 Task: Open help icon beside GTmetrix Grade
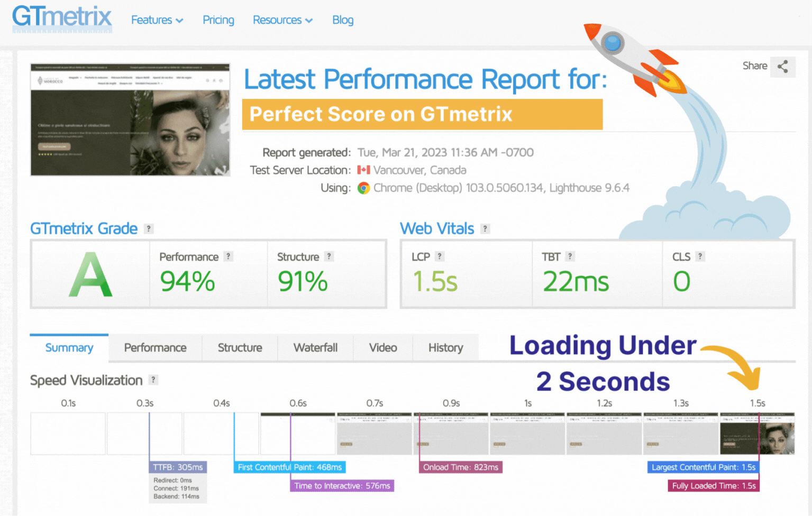pos(149,229)
